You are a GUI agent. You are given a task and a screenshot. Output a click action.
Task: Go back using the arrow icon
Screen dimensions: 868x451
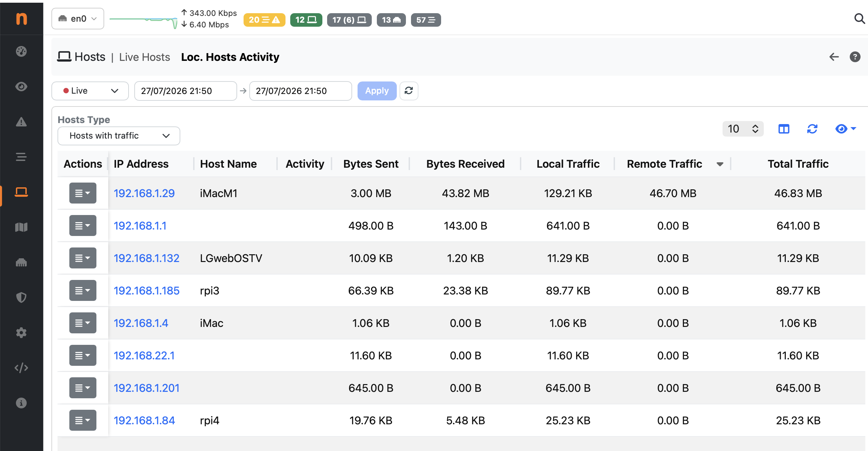834,57
